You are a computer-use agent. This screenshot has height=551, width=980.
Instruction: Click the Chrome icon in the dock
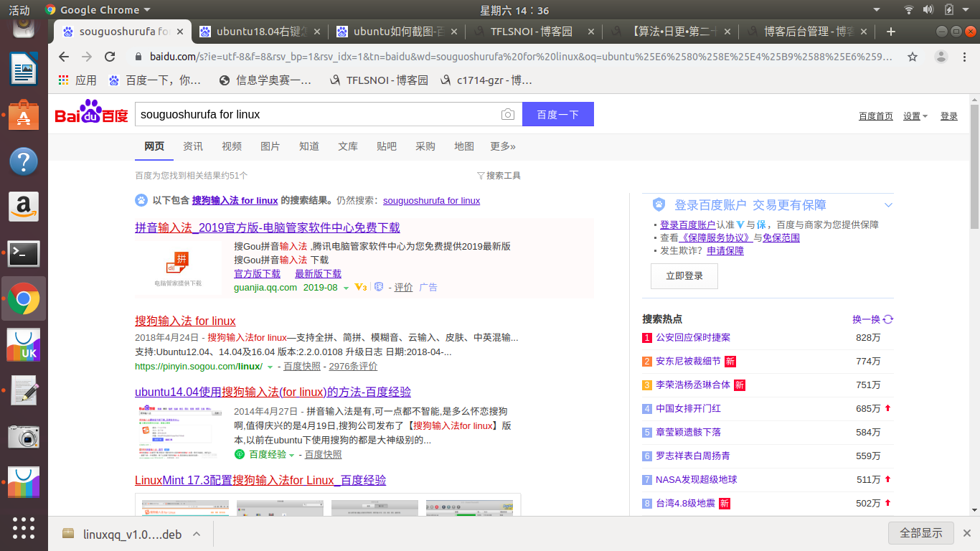(x=24, y=299)
